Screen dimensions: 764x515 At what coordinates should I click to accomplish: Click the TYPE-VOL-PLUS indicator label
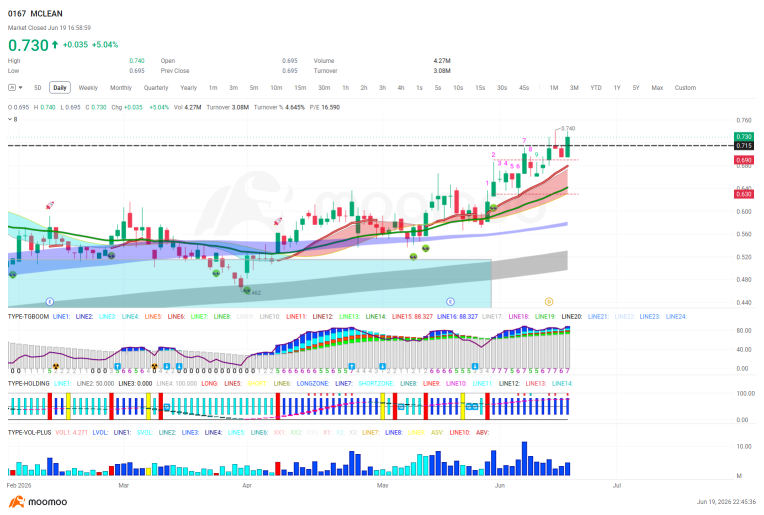[x=30, y=432]
